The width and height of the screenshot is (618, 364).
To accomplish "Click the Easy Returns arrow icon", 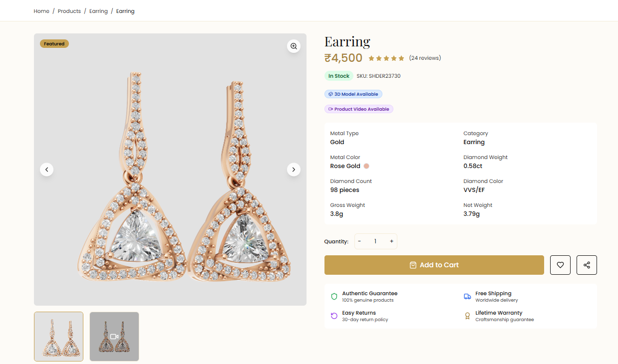I will (x=334, y=316).
